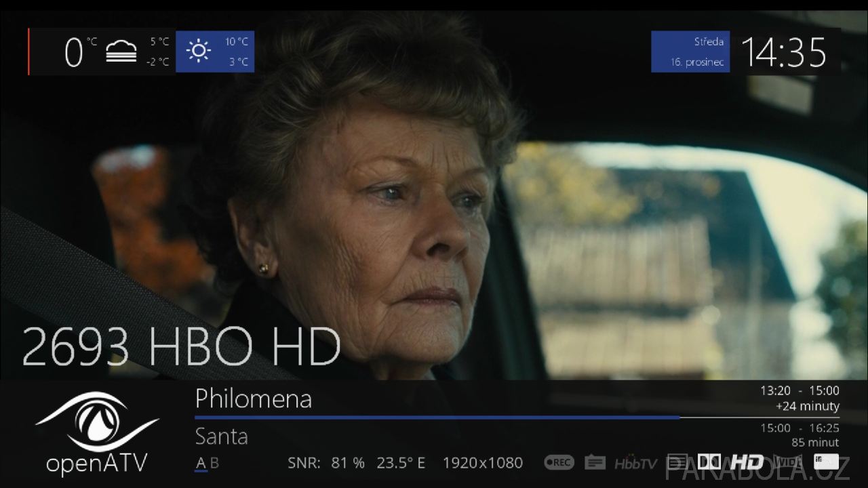Click the WIDE aspect ratio icon
The height and width of the screenshot is (488, 868).
(x=789, y=462)
